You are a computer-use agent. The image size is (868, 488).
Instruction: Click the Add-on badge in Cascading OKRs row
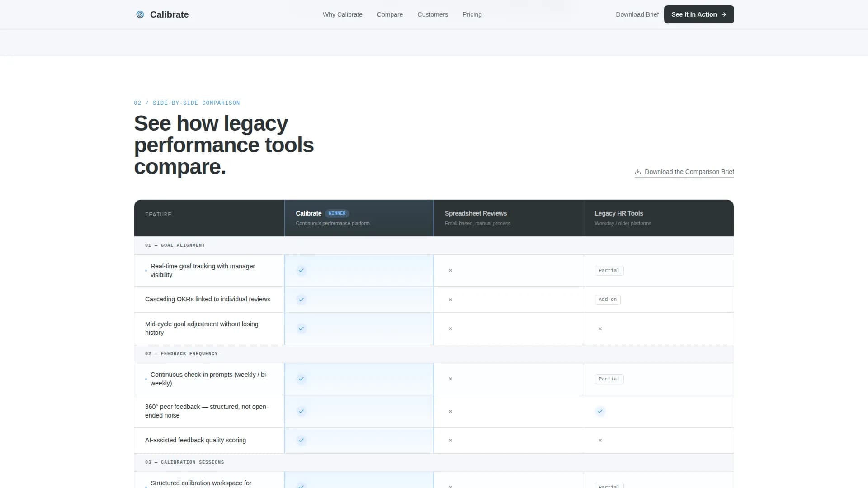click(608, 300)
